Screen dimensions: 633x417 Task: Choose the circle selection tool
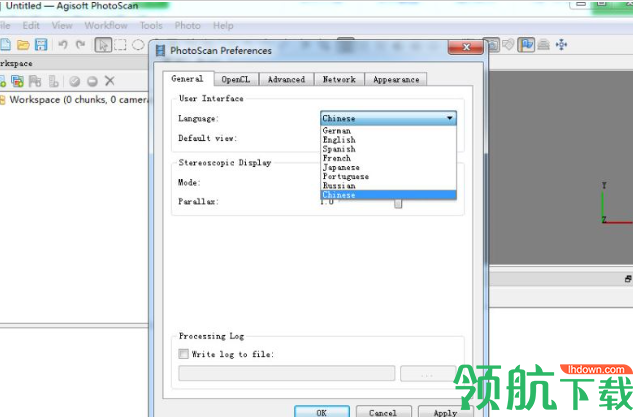138,44
